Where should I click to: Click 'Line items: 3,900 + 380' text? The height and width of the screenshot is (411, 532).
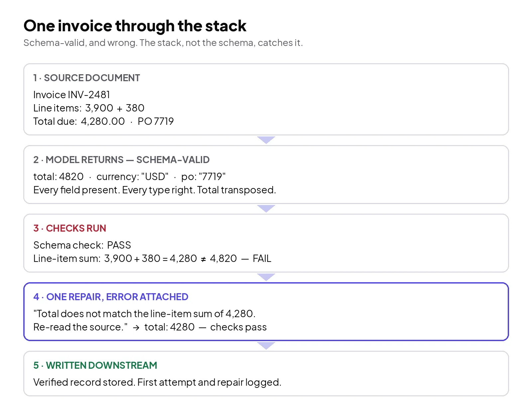89,108
